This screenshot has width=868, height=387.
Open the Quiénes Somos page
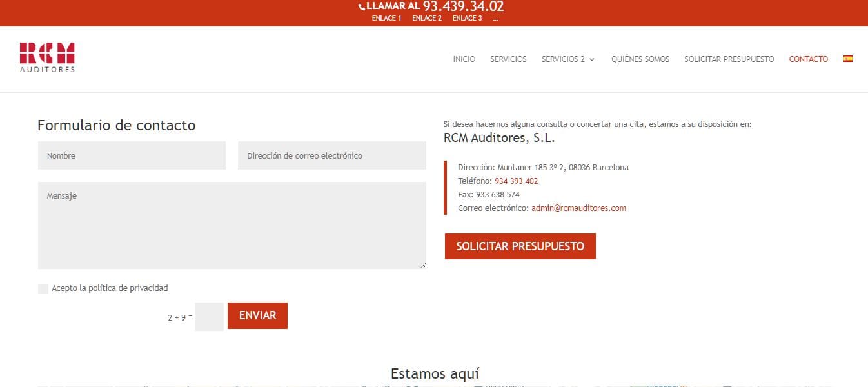(x=640, y=59)
